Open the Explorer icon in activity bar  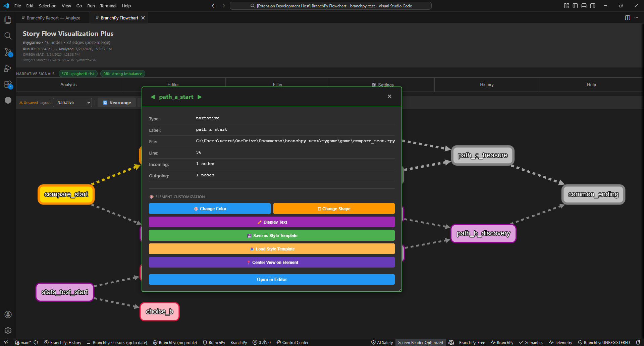tap(8, 20)
